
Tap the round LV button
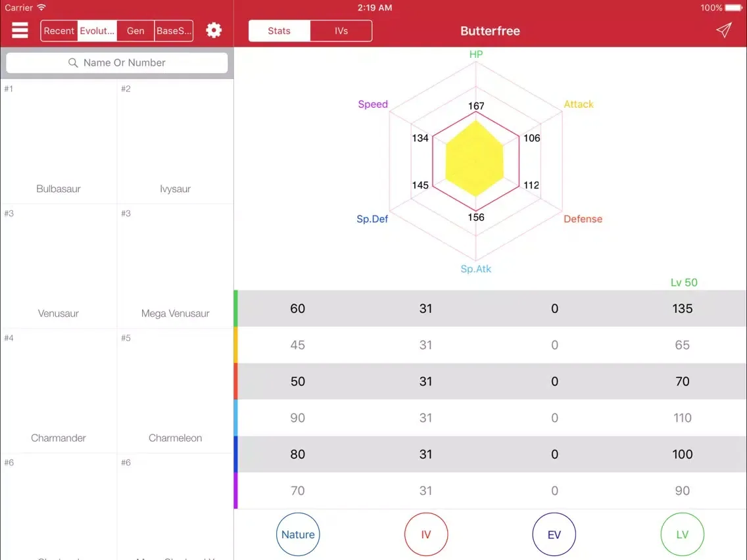(x=682, y=534)
